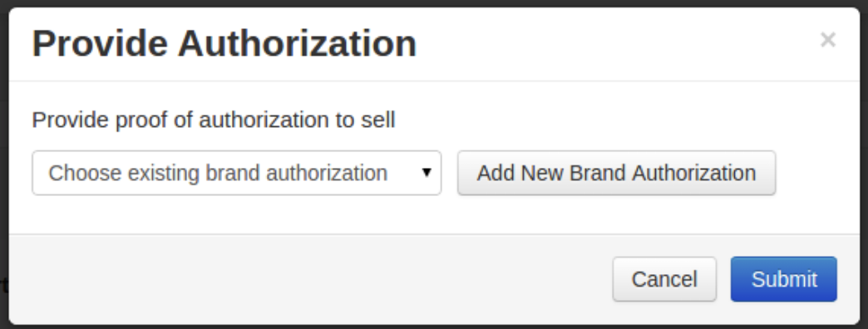868x329 pixels.
Task: Click the empty gray footer area of the dialog
Action: (310, 279)
